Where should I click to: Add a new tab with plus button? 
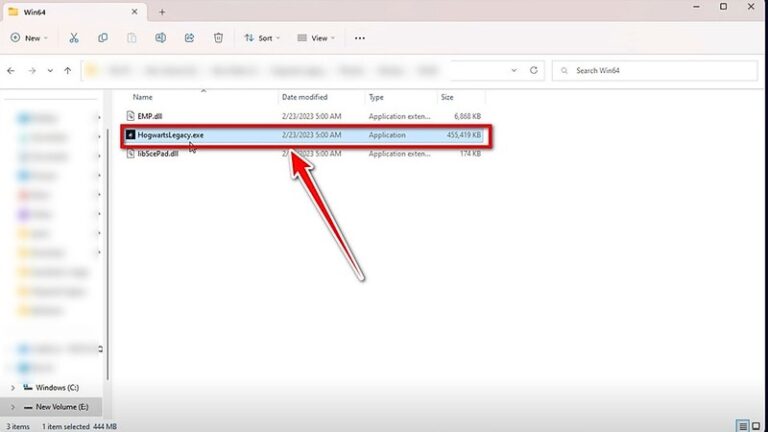pos(162,12)
